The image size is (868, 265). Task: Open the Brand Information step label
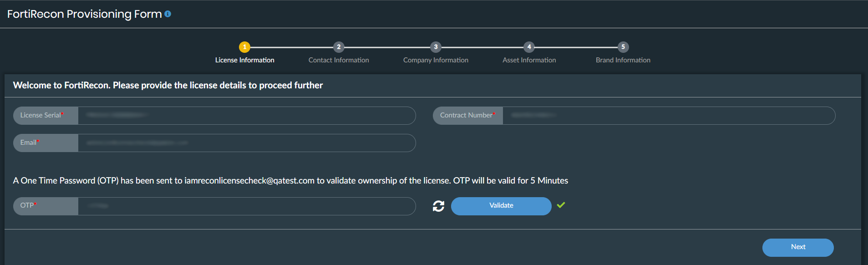click(x=623, y=60)
